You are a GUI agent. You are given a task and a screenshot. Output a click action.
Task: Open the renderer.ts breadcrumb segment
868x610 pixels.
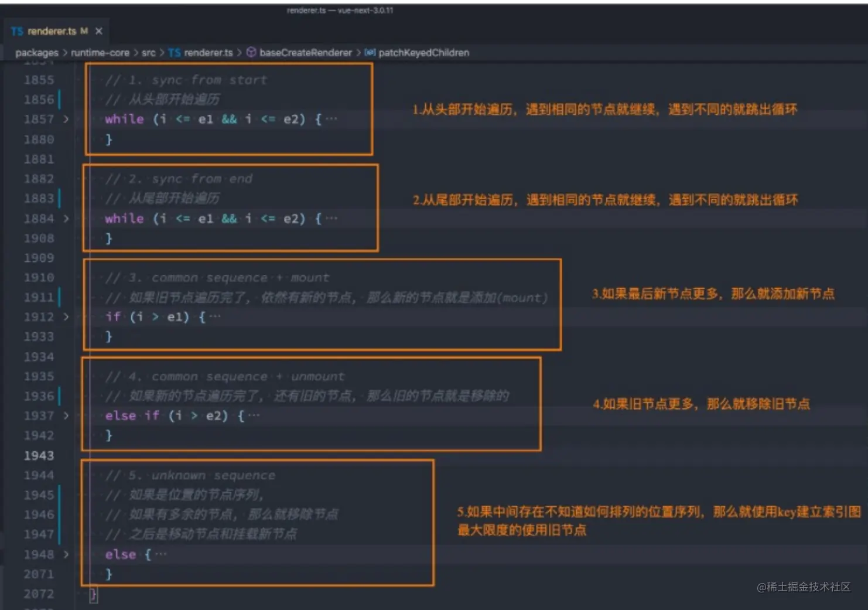pyautogui.click(x=208, y=53)
